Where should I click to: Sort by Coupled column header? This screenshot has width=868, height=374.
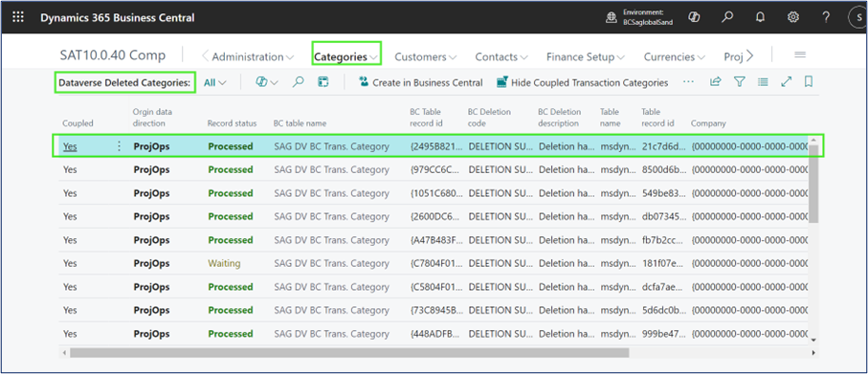point(78,123)
